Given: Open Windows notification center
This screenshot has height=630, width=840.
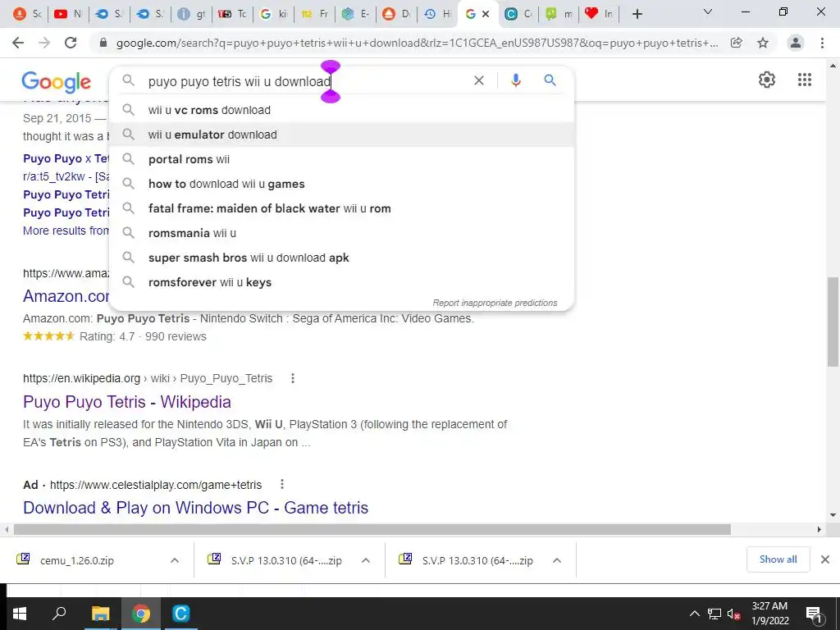Looking at the screenshot, I should pyautogui.click(x=814, y=614).
